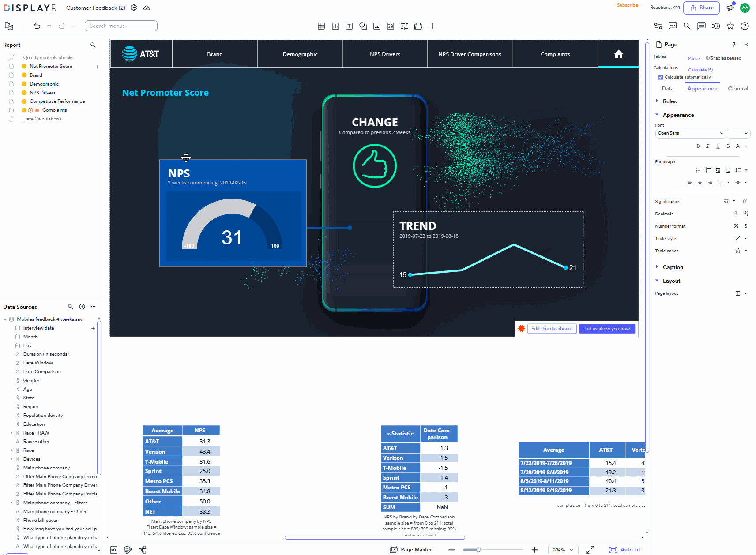This screenshot has height=555, width=756.
Task: Pause tables using the Pause control
Action: point(693,58)
